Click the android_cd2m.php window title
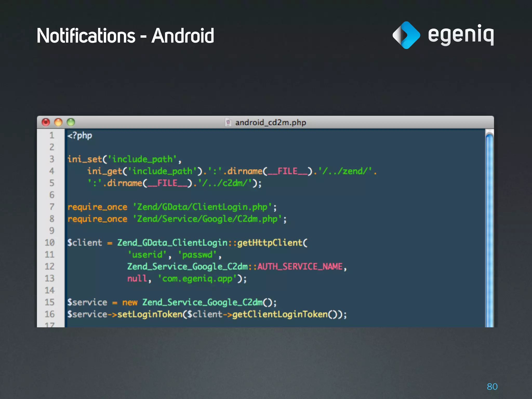 pyautogui.click(x=270, y=122)
